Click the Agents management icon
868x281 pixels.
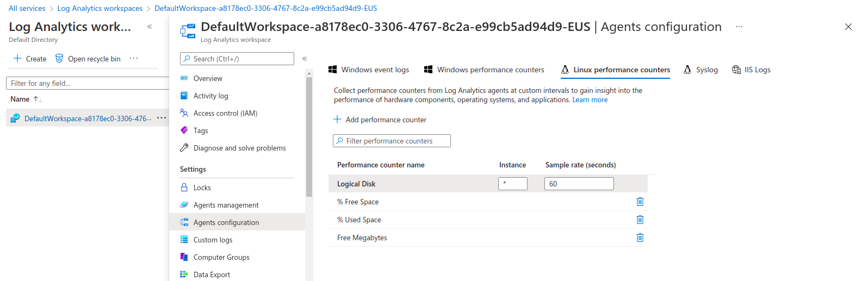[x=184, y=205]
